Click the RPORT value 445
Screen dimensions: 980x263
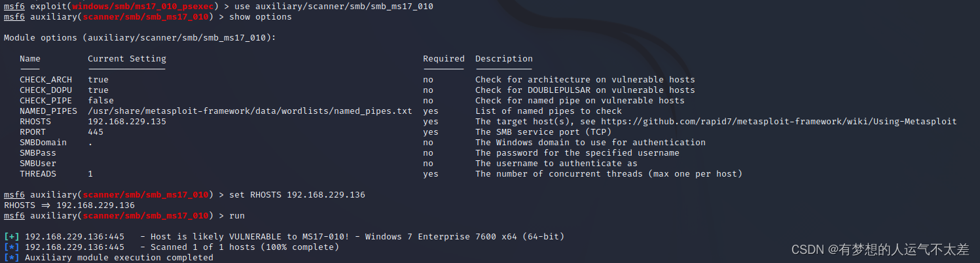point(96,132)
